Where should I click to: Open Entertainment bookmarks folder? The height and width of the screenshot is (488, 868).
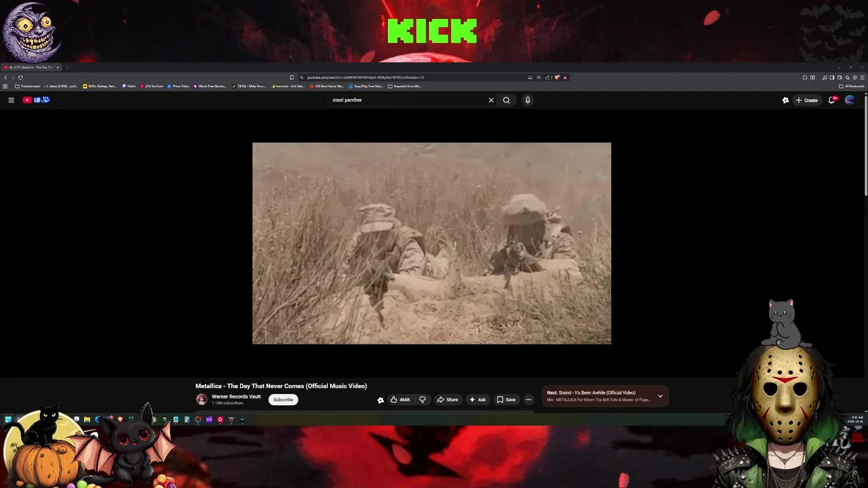click(28, 86)
